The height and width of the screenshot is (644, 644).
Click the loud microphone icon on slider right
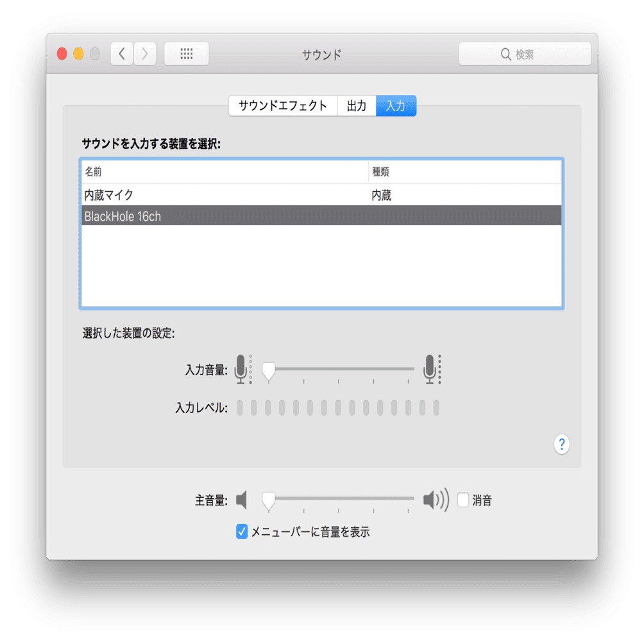[x=431, y=369]
